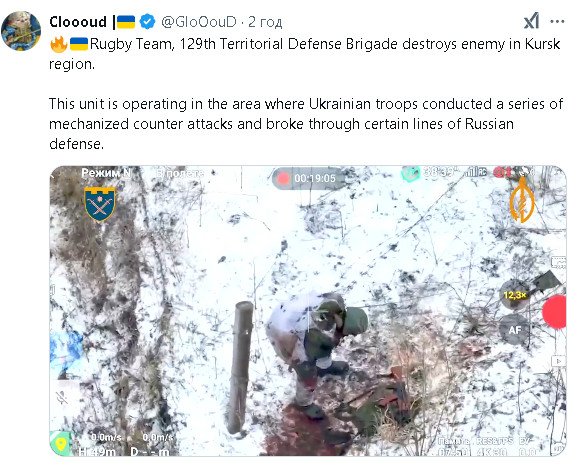Viewport: 577px width, 466px height.
Task: Click the @GloOouD handle
Action: click(199, 22)
